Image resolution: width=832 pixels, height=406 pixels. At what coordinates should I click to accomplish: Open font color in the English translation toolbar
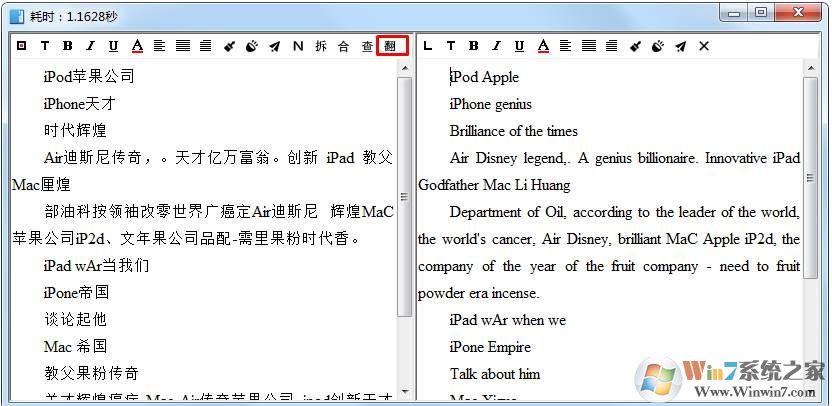(543, 46)
